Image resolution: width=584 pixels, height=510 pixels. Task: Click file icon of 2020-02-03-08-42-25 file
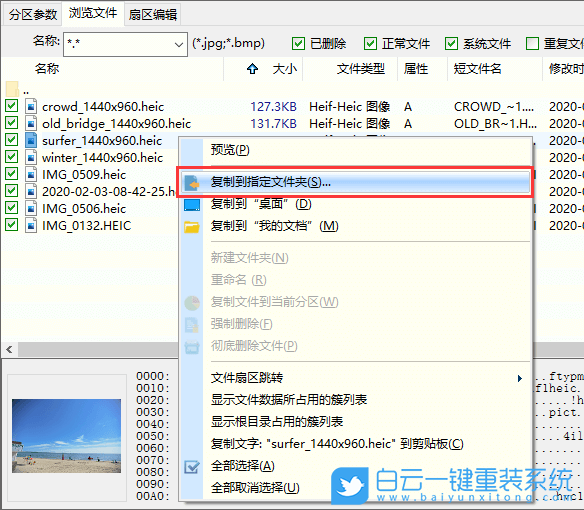(31, 191)
